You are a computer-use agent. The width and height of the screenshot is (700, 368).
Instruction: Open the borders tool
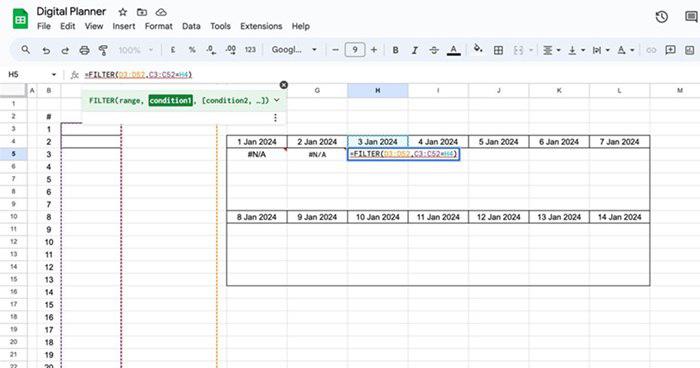(x=498, y=50)
